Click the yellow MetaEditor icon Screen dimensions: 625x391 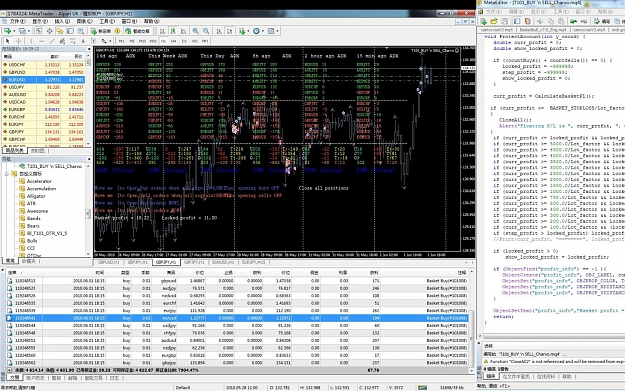point(118,31)
